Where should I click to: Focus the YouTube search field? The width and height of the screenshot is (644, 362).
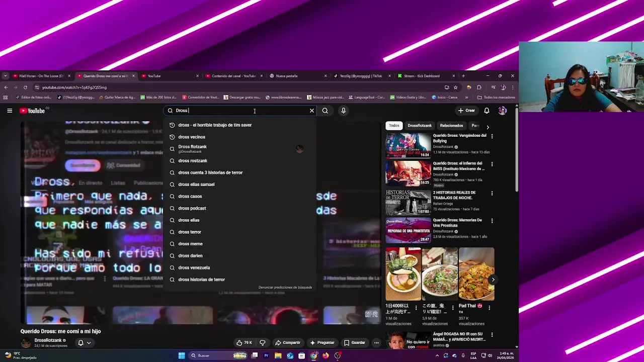coord(240,111)
